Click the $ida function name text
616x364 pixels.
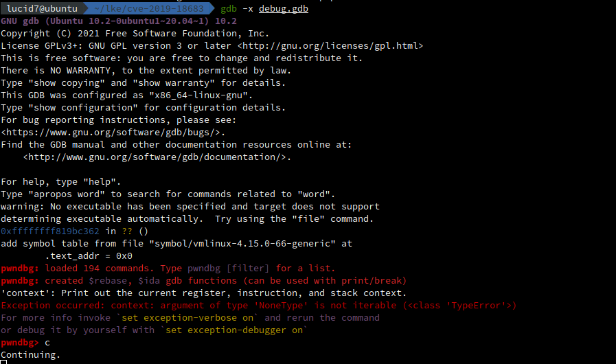[149, 281]
